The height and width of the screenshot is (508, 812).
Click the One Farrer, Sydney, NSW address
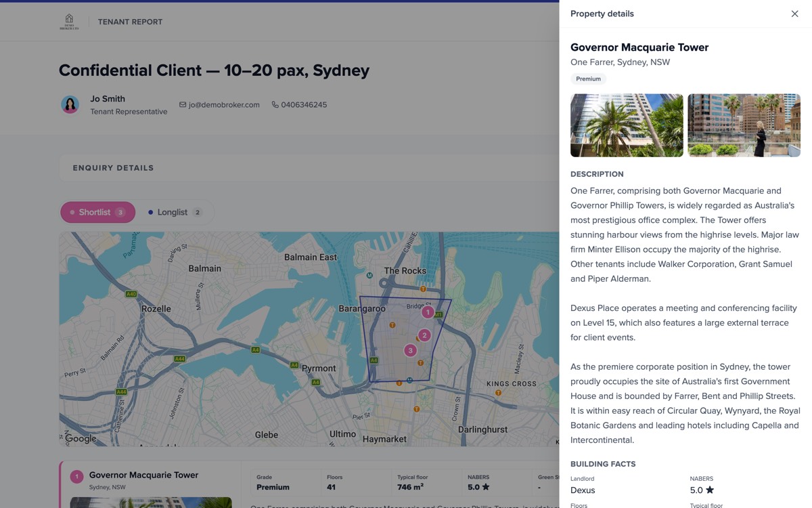coord(620,62)
